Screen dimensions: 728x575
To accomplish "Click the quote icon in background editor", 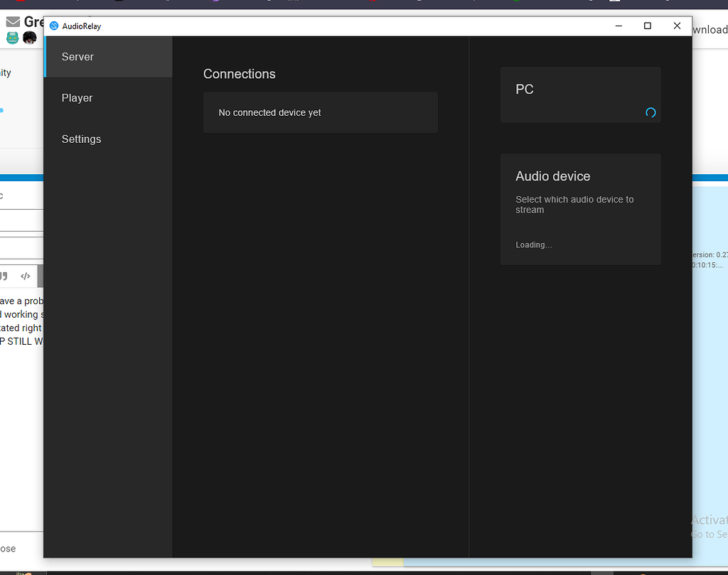I will pos(4,276).
